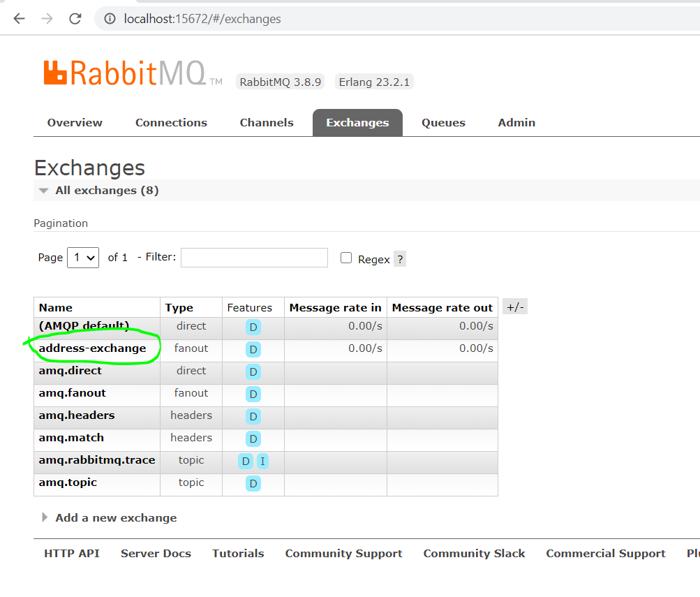Open the amq.direct exchange
This screenshot has height=597, width=700.
70,371
